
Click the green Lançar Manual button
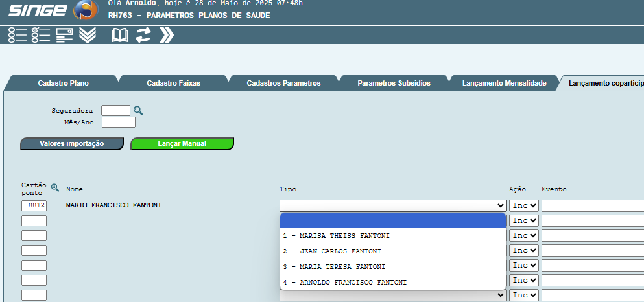coord(182,144)
